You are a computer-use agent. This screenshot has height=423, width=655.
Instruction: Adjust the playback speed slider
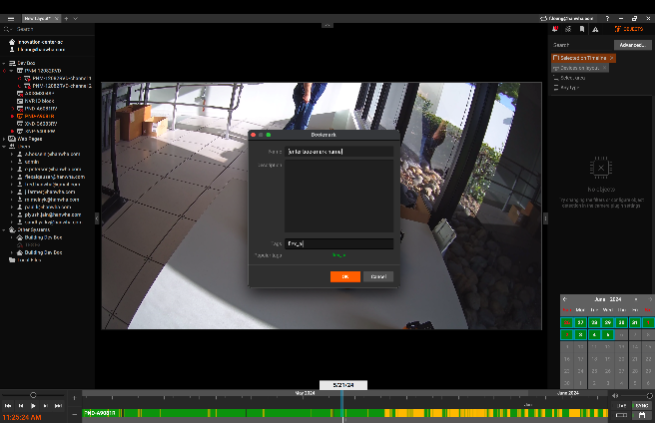33,395
